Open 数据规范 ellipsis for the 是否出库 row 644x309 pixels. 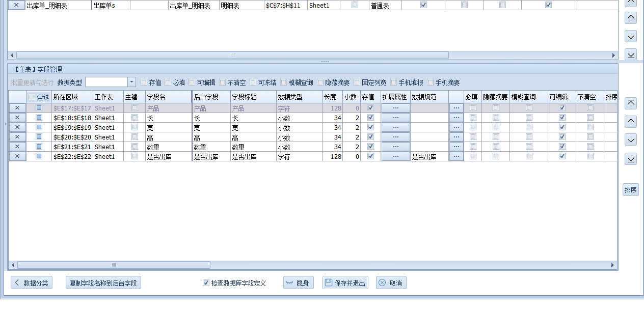coord(456,156)
